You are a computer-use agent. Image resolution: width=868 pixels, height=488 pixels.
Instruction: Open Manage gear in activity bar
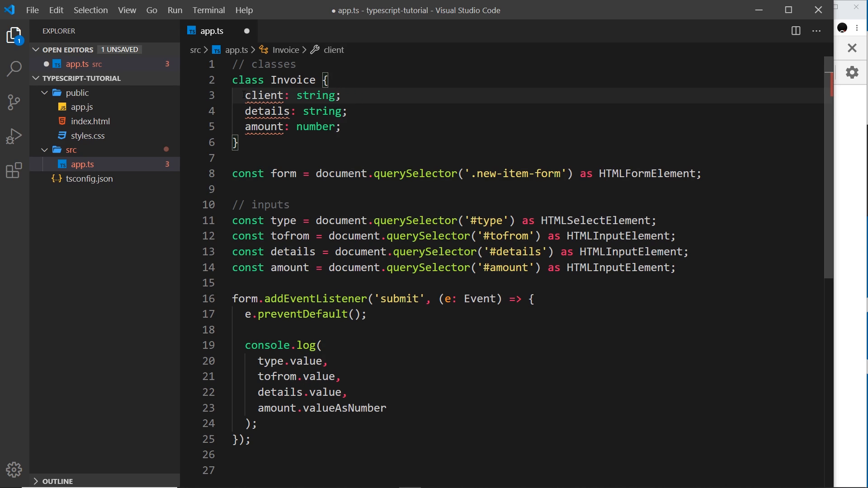(x=14, y=470)
